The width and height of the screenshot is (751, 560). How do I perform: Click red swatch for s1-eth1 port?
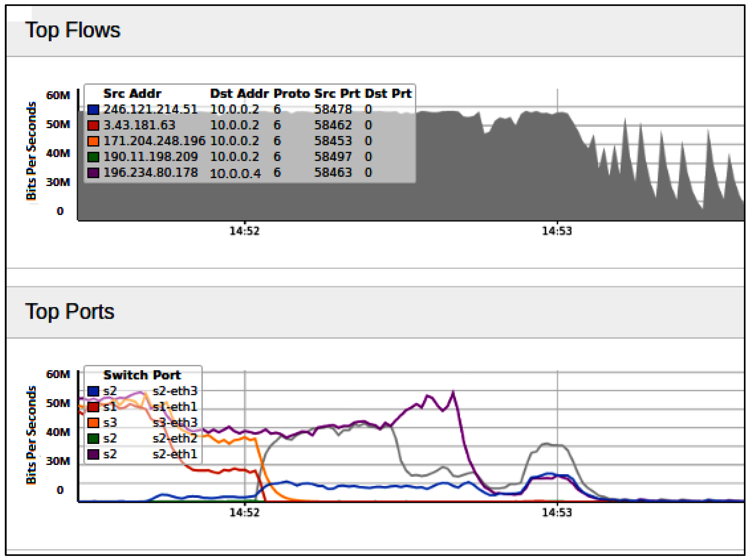click(x=93, y=407)
